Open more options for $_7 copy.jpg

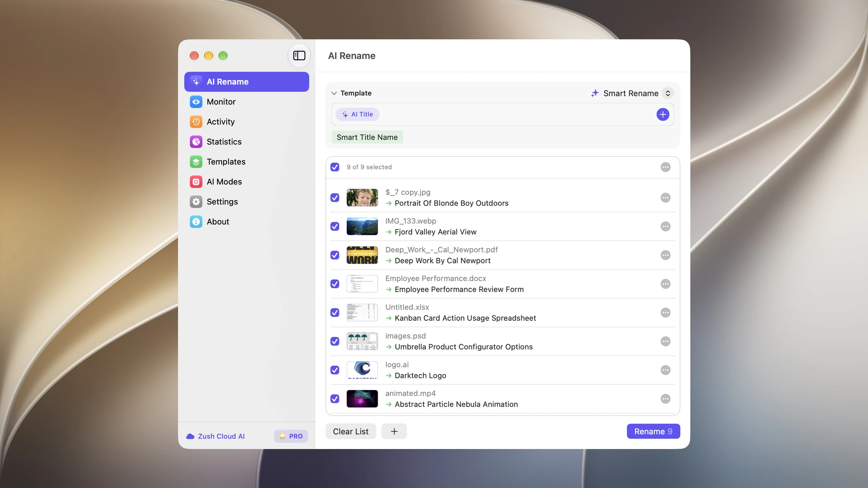click(665, 198)
